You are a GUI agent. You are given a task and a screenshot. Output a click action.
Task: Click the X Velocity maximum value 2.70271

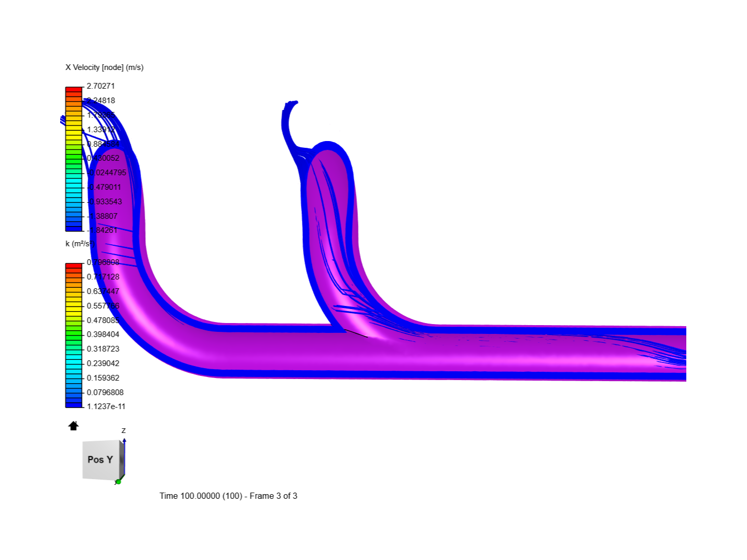pos(101,86)
